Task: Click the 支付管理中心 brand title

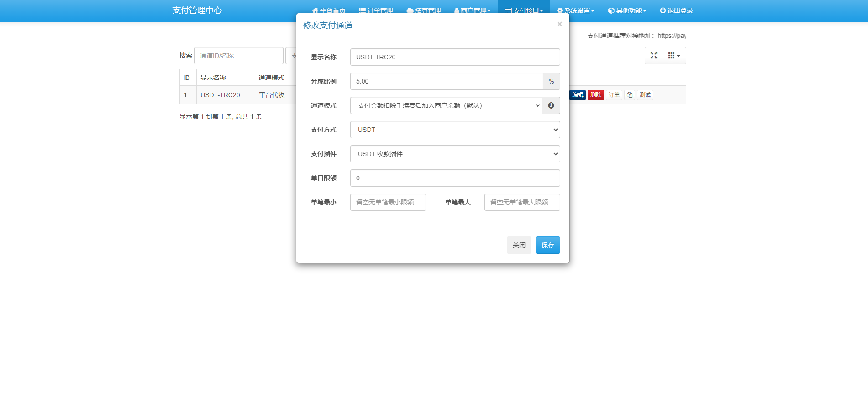Action: [x=197, y=10]
